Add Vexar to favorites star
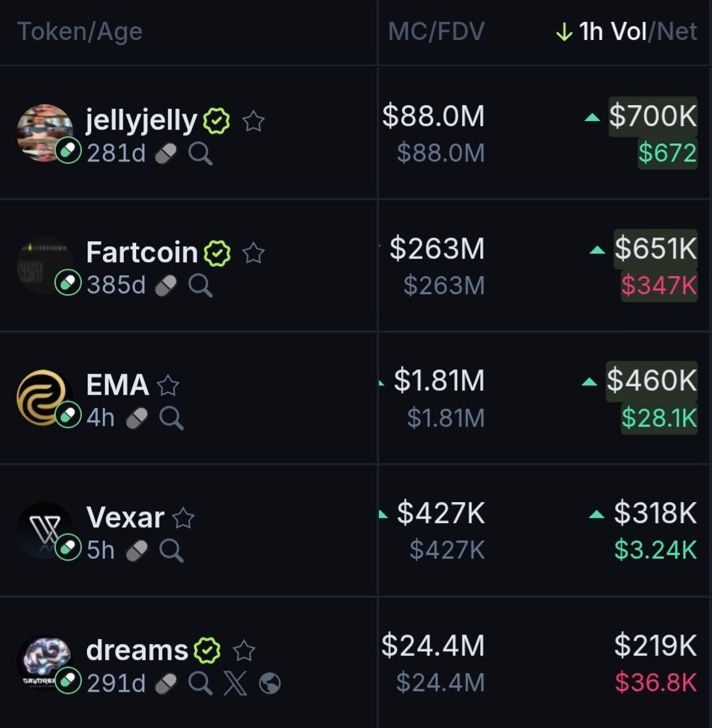Image resolution: width=712 pixels, height=728 pixels. click(x=184, y=518)
